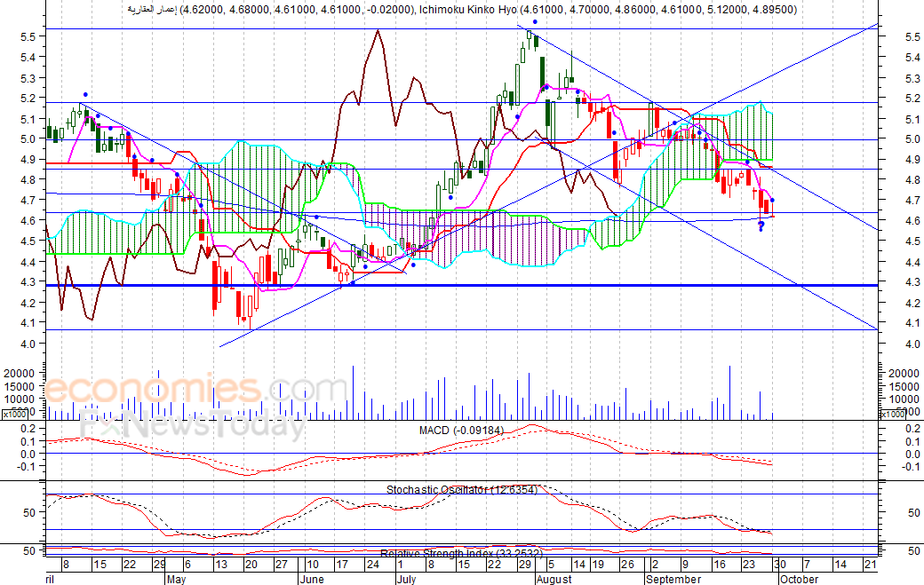Click the blue dot above the highest candle
Screen dimensions: 924x585
coord(534,21)
